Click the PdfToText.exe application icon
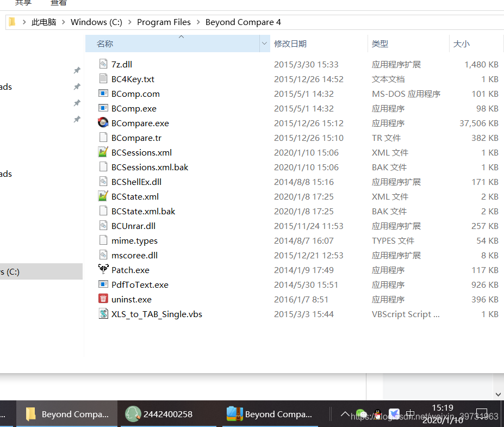This screenshot has height=427, width=504. coord(103,284)
